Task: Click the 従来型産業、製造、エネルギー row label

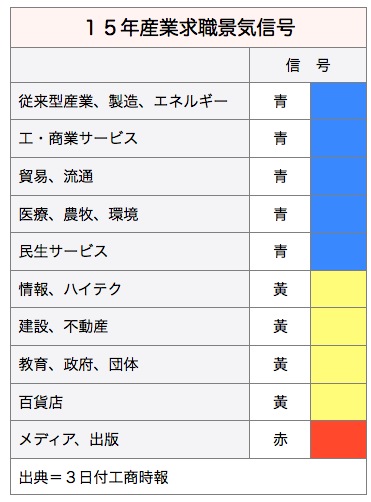Action: click(123, 101)
